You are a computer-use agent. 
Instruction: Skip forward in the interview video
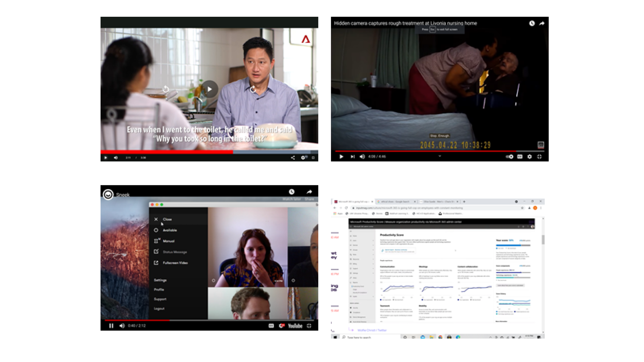point(253,89)
